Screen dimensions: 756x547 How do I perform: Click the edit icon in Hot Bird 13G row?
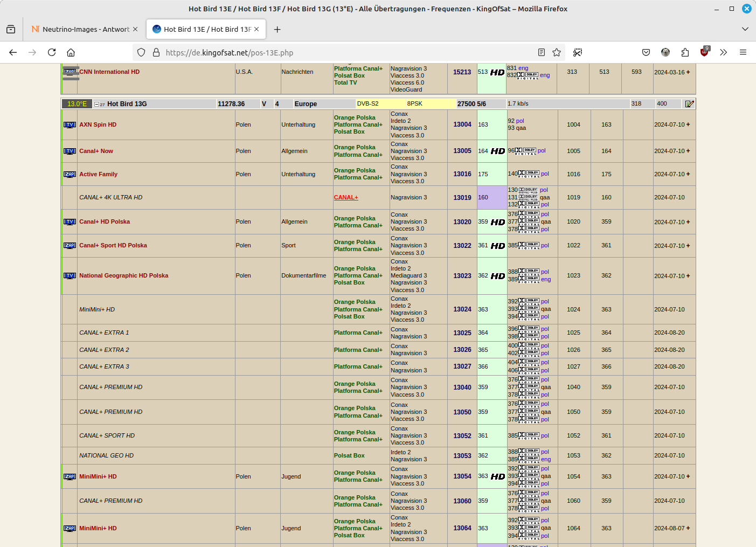click(689, 104)
